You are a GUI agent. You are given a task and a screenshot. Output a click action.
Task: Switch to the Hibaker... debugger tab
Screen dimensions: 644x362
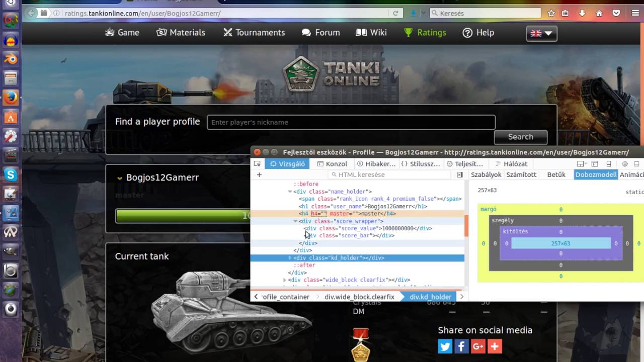(376, 164)
